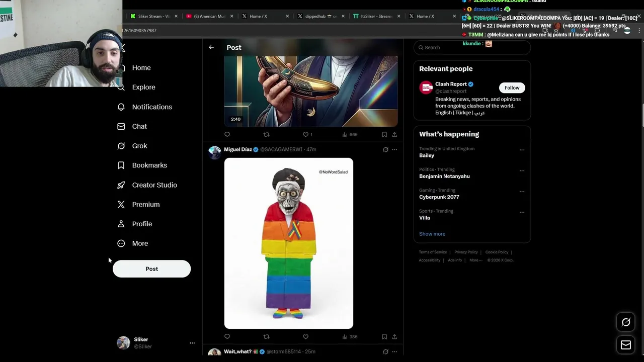
Task: Open floating Grok button at bottom right
Action: click(x=626, y=322)
